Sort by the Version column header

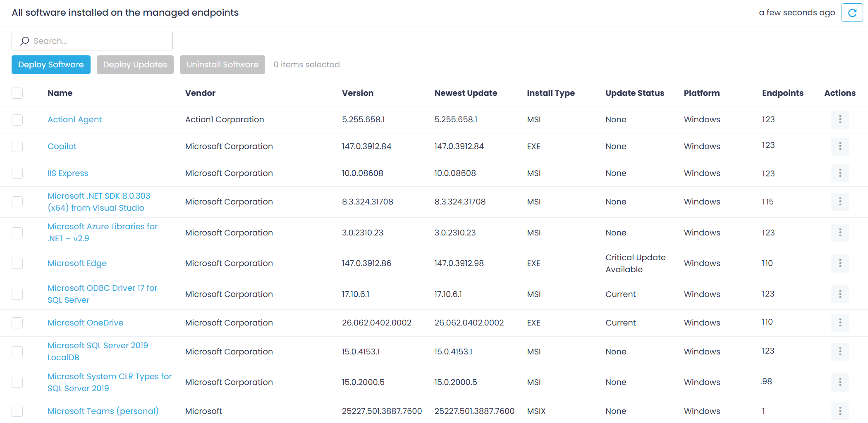[358, 93]
